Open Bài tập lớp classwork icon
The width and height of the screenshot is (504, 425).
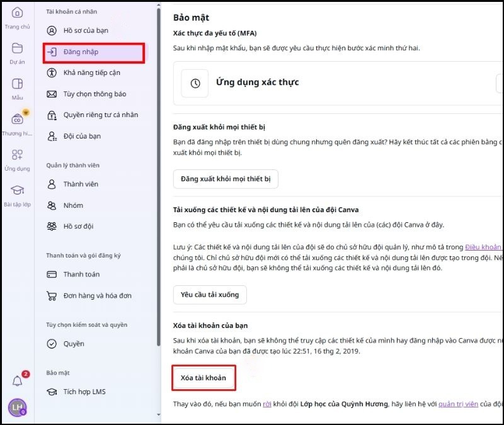17,190
